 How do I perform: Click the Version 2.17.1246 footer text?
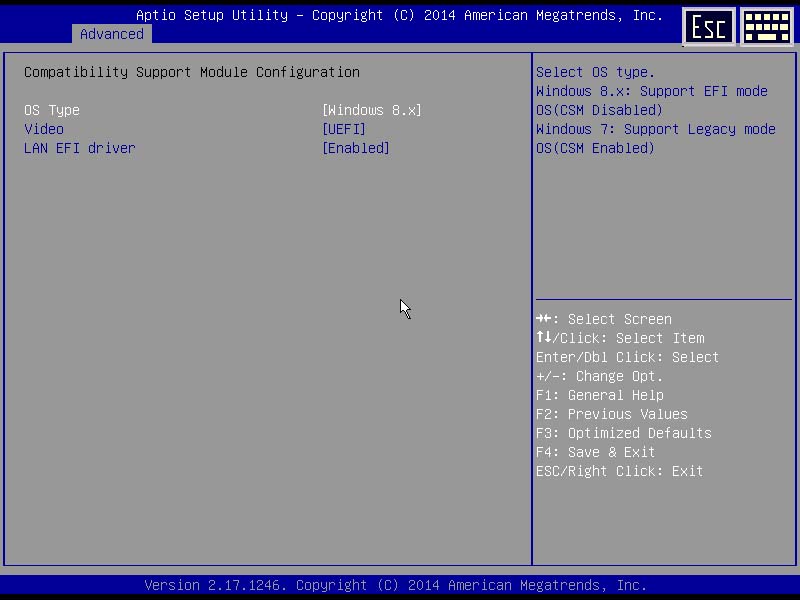pyautogui.click(x=395, y=585)
